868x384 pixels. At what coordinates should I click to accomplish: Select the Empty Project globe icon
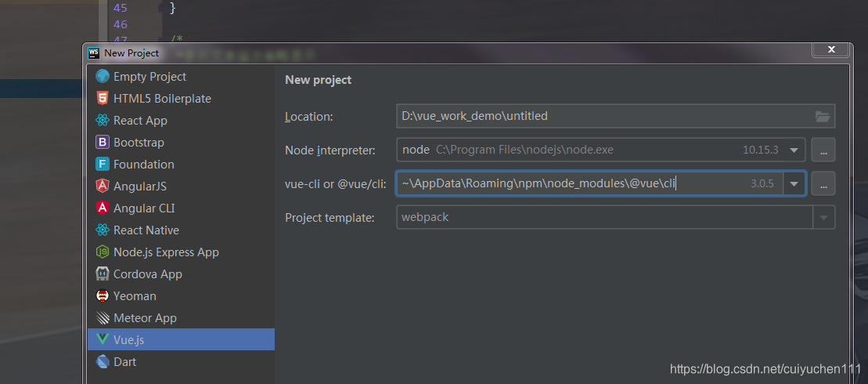coord(103,77)
